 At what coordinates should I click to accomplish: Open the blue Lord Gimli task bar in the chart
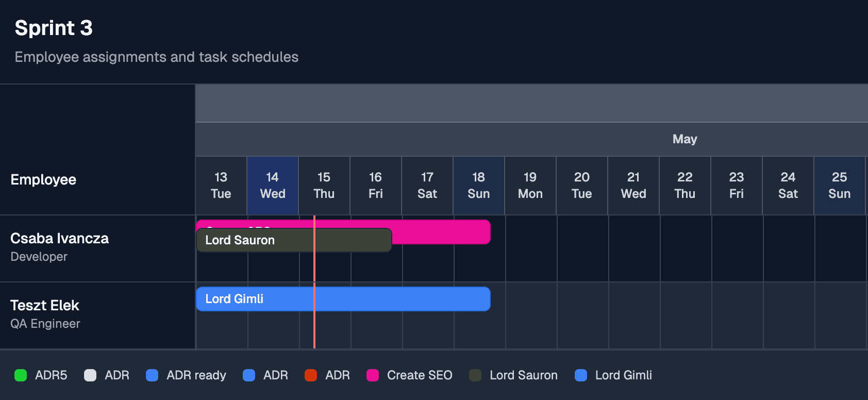(343, 299)
